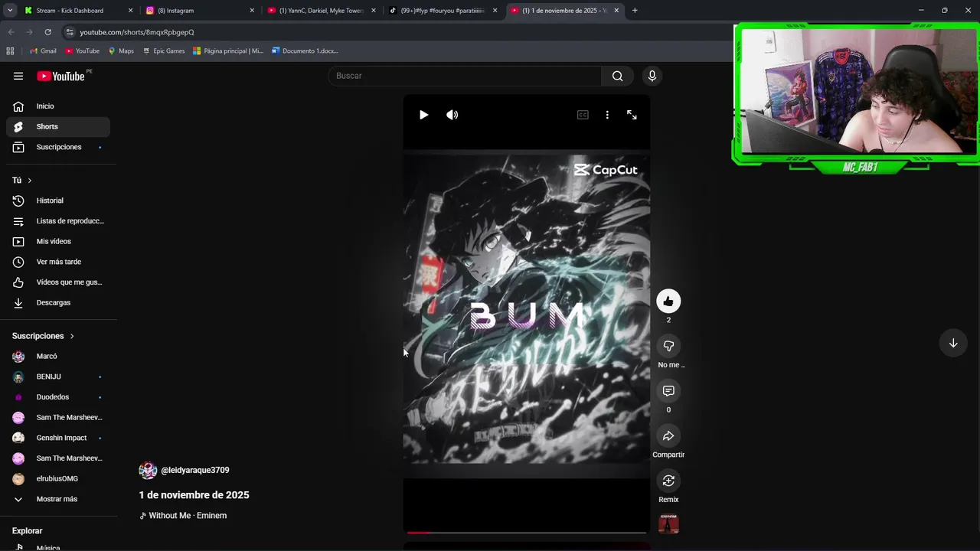Open the tab search dropdown
Viewport: 980px width, 551px height.
(x=10, y=11)
